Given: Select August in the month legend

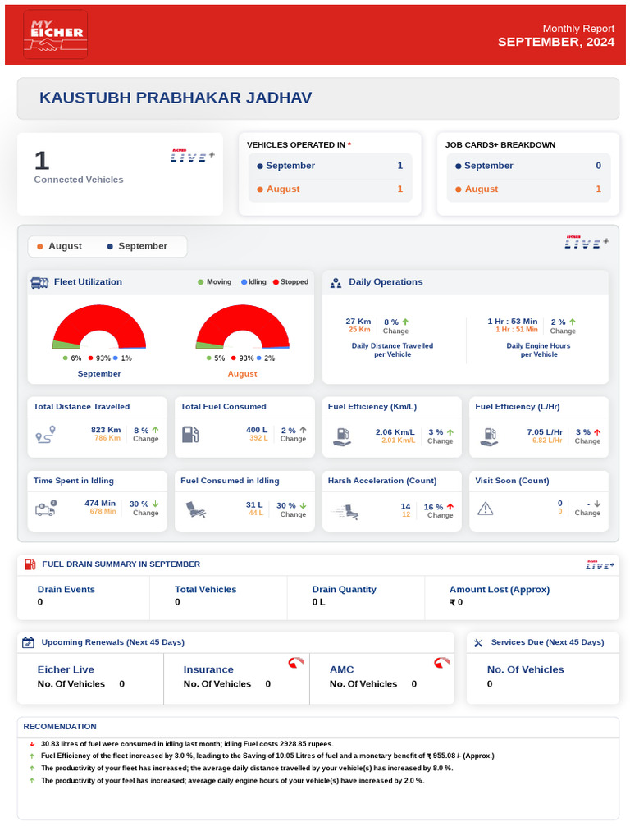Looking at the screenshot, I should pyautogui.click(x=59, y=246).
